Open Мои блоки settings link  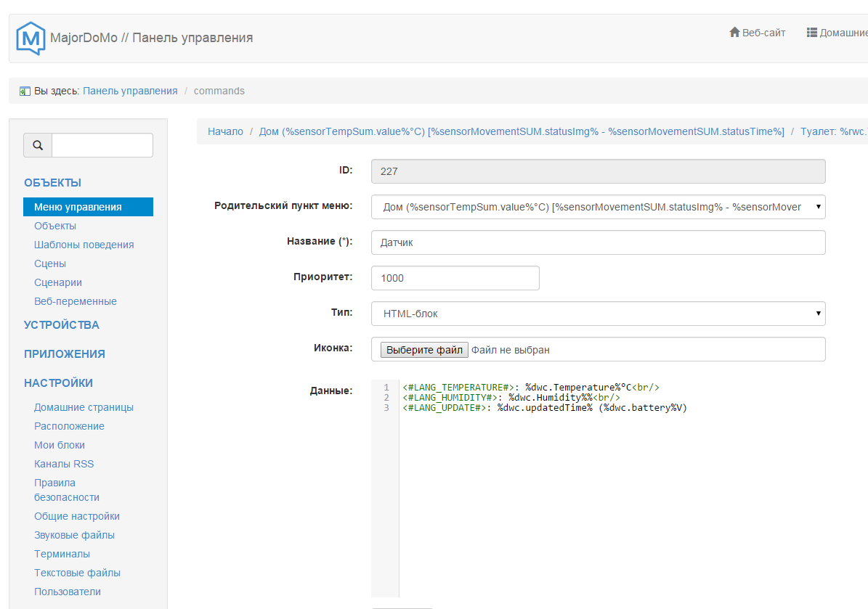point(60,445)
